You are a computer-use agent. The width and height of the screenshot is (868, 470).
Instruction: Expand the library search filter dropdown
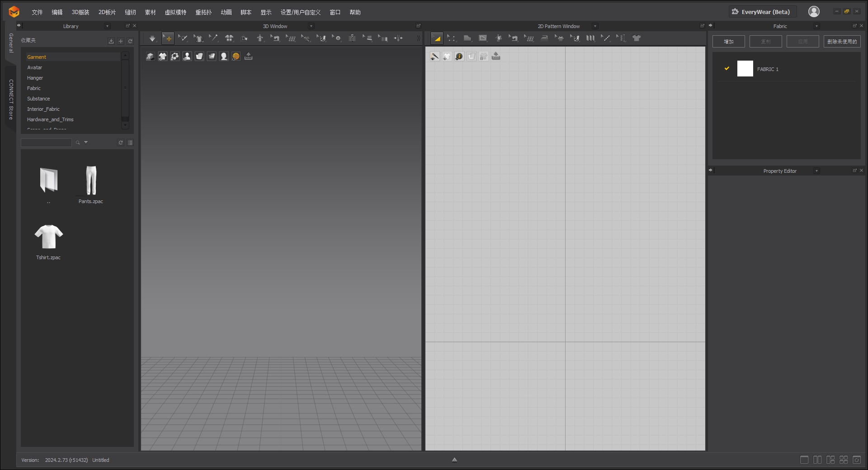(x=86, y=142)
